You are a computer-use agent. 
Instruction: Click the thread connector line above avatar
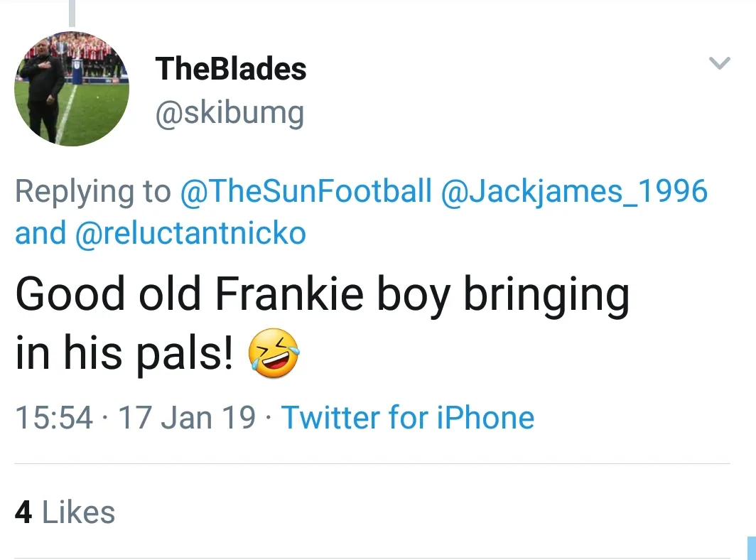pos(72,13)
